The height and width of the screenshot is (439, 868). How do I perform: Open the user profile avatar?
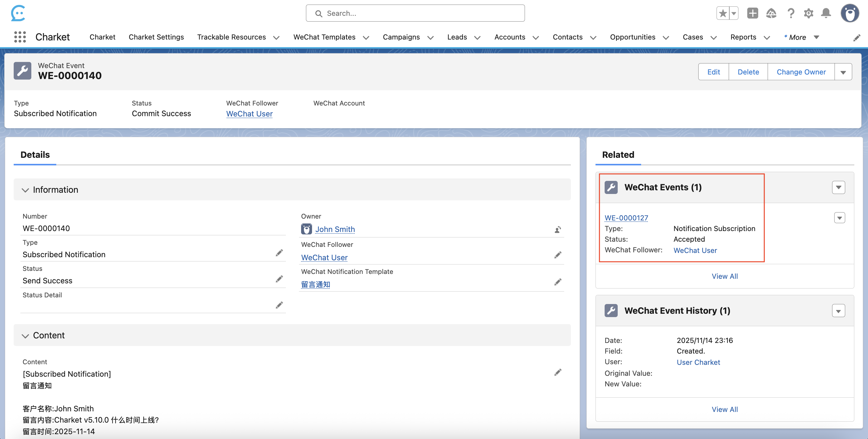[x=849, y=13]
